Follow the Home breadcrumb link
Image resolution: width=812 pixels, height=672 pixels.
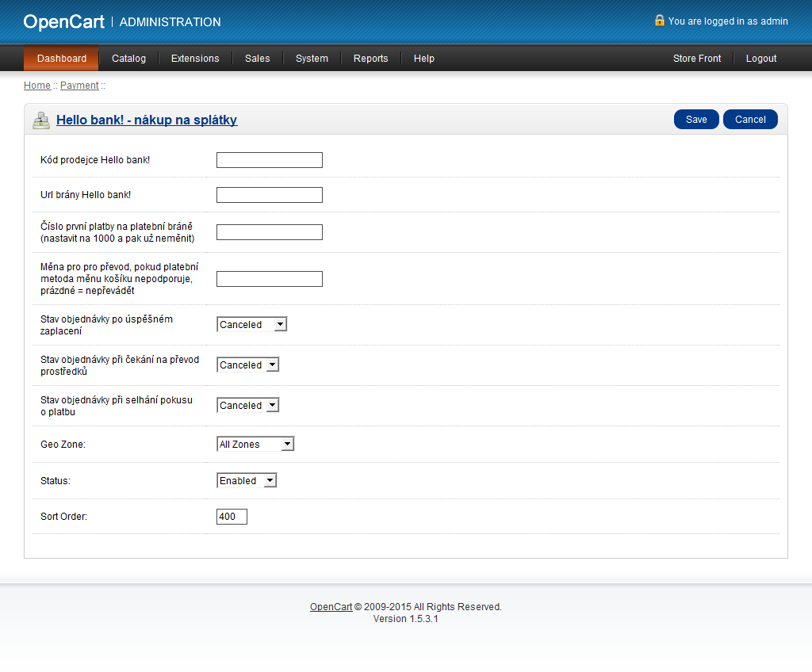click(x=37, y=86)
